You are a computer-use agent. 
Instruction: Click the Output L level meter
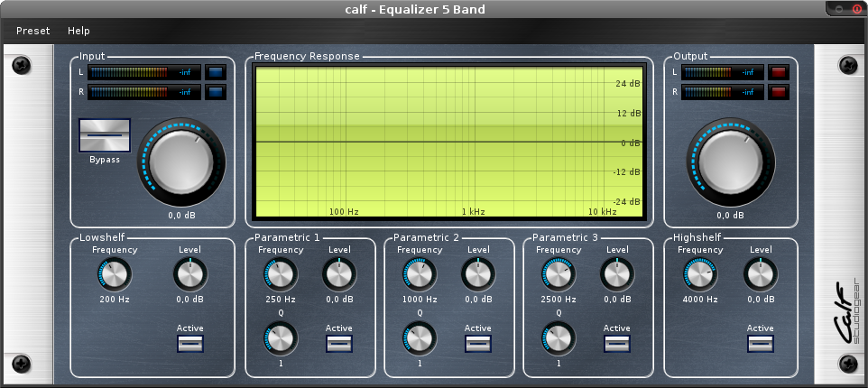[723, 72]
